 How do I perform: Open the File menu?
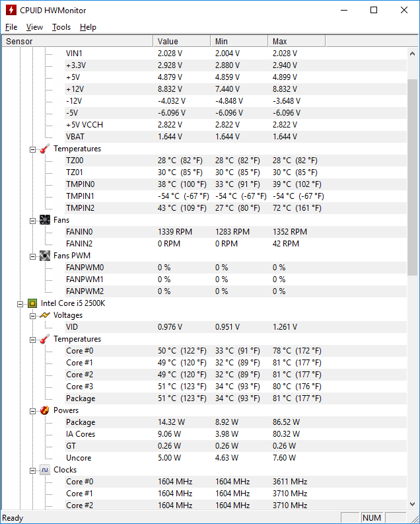[11, 27]
